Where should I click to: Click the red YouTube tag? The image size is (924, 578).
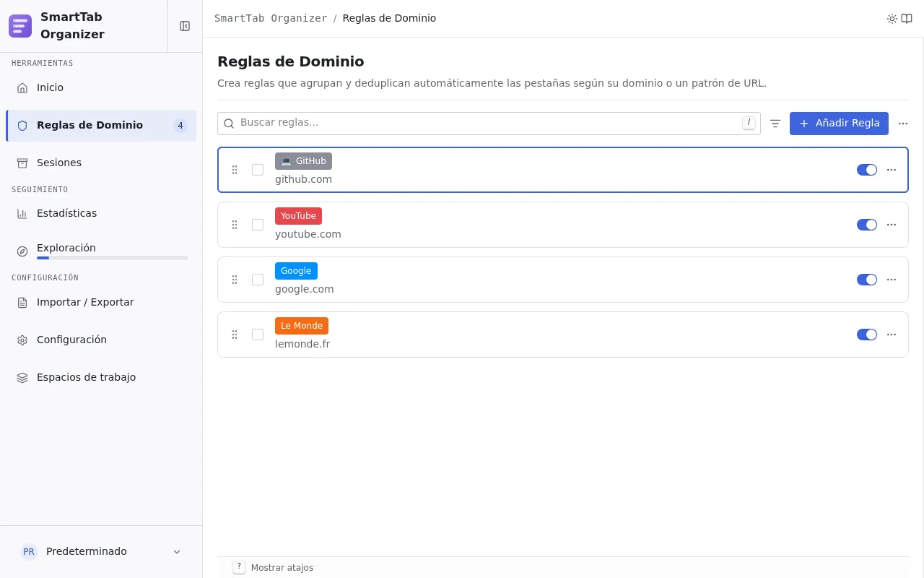[x=298, y=216]
